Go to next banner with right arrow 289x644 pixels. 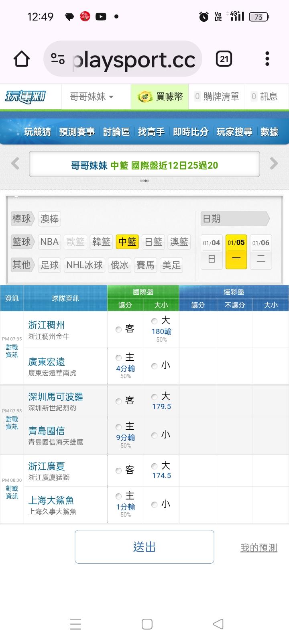274,164
